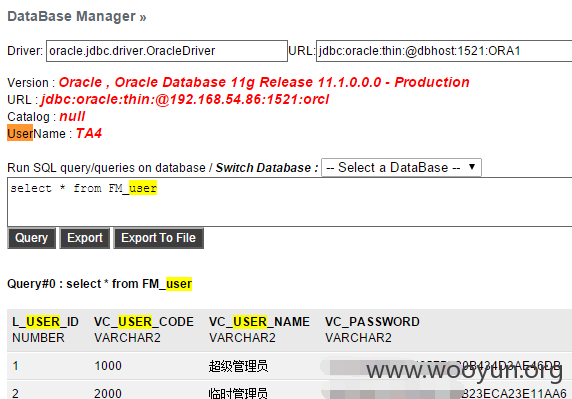Click the Query#0 result heading

(99, 284)
